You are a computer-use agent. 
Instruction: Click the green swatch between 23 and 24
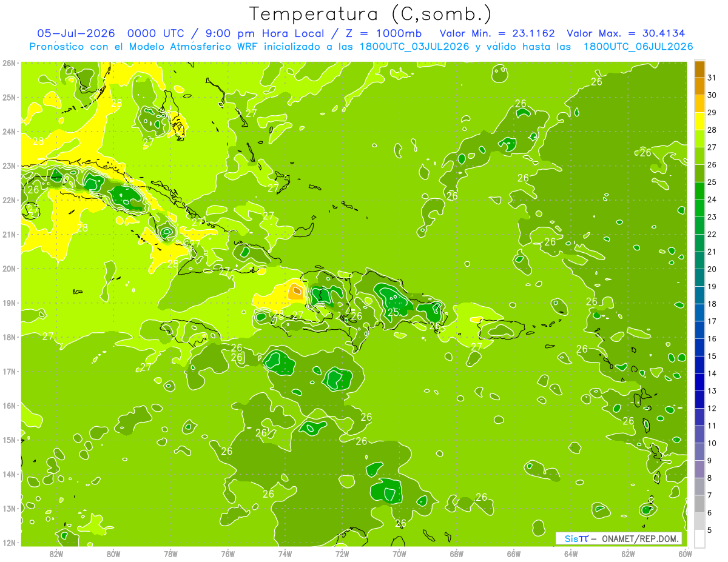coord(699,209)
